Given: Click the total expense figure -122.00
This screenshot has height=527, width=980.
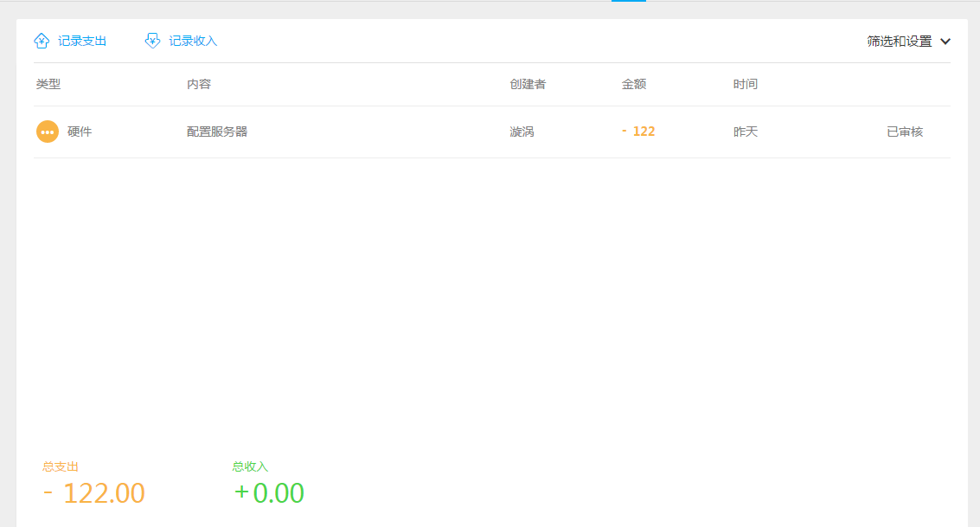Looking at the screenshot, I should coord(94,493).
